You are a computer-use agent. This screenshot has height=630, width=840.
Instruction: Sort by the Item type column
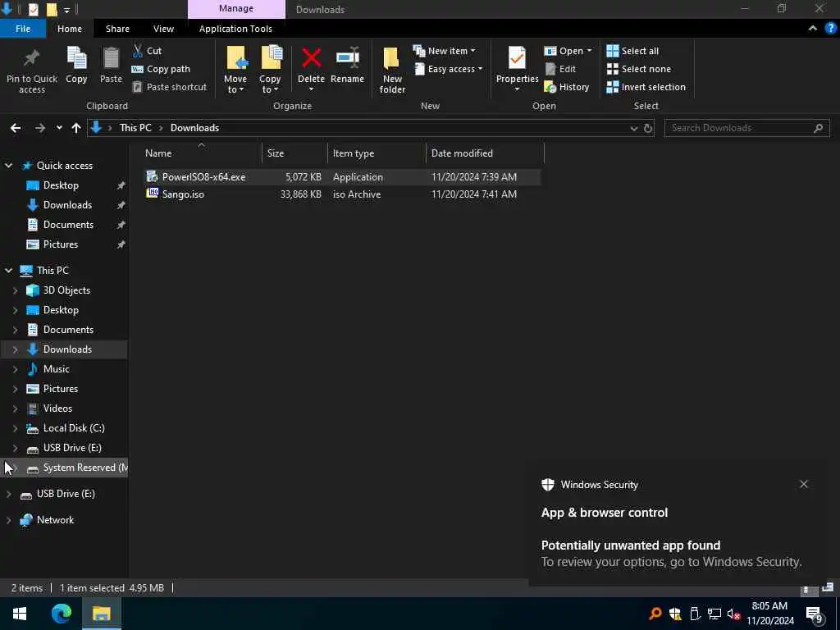377,153
